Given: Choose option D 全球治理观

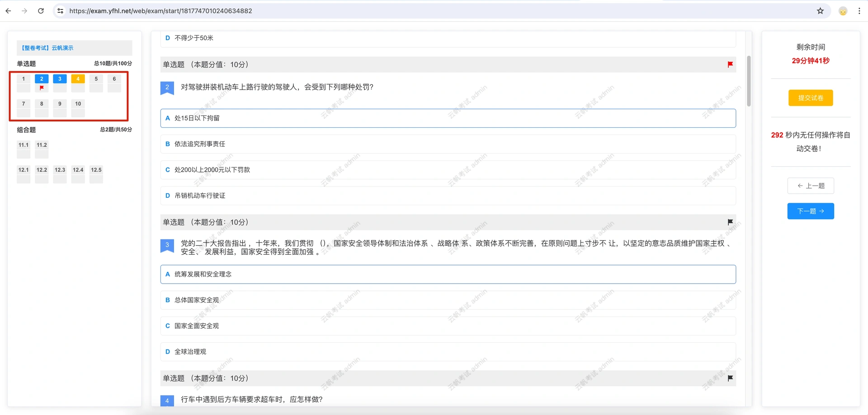Looking at the screenshot, I should [x=448, y=351].
